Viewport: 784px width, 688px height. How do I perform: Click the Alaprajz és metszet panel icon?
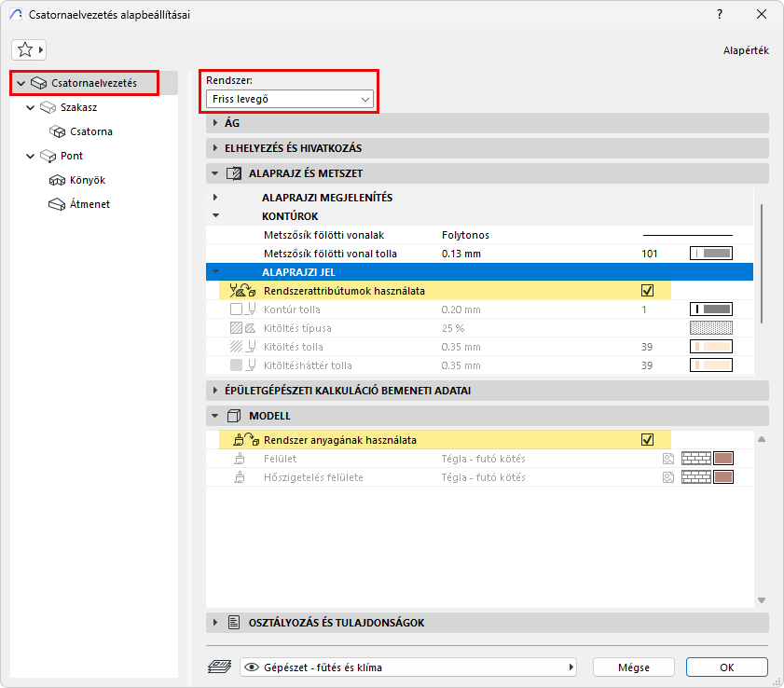click(x=234, y=173)
